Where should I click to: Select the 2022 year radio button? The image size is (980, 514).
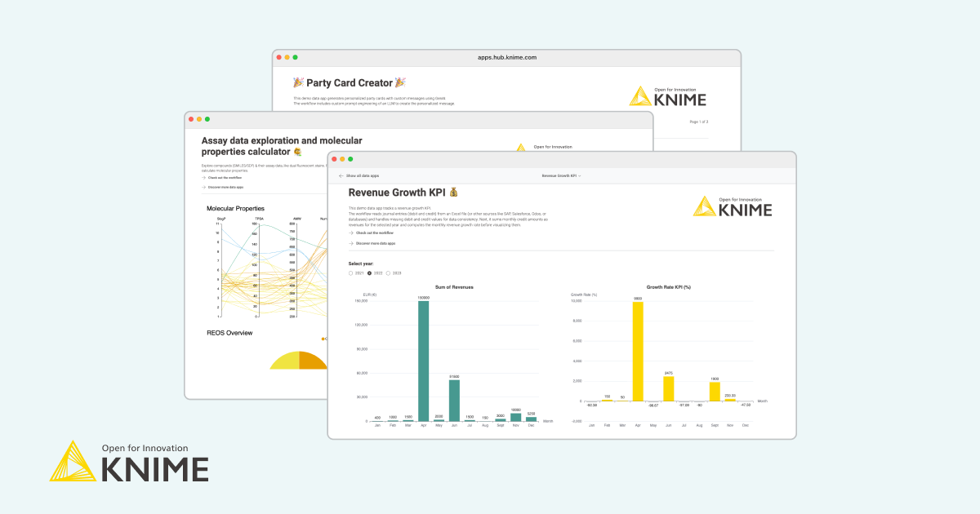[x=371, y=272]
